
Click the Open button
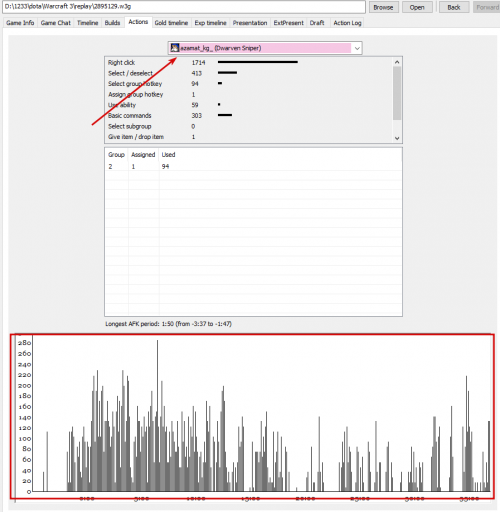tap(417, 7)
